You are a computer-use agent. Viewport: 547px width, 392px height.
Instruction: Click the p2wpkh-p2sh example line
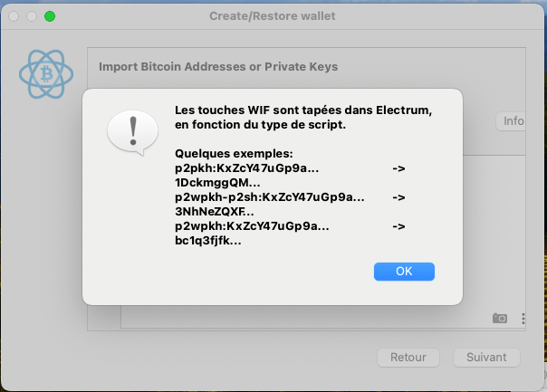pos(270,197)
